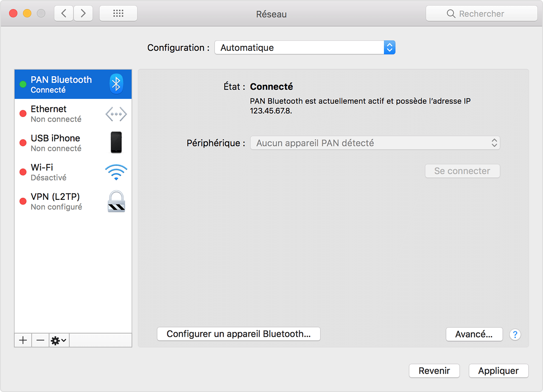Select PAN Bluetooth service in list
The image size is (543, 392).
coord(73,84)
